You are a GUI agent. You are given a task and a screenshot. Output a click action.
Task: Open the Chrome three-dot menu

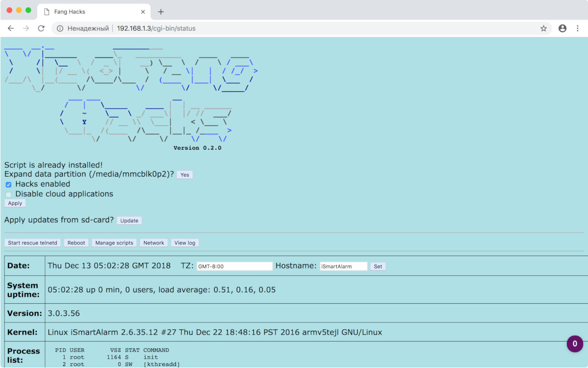(578, 28)
